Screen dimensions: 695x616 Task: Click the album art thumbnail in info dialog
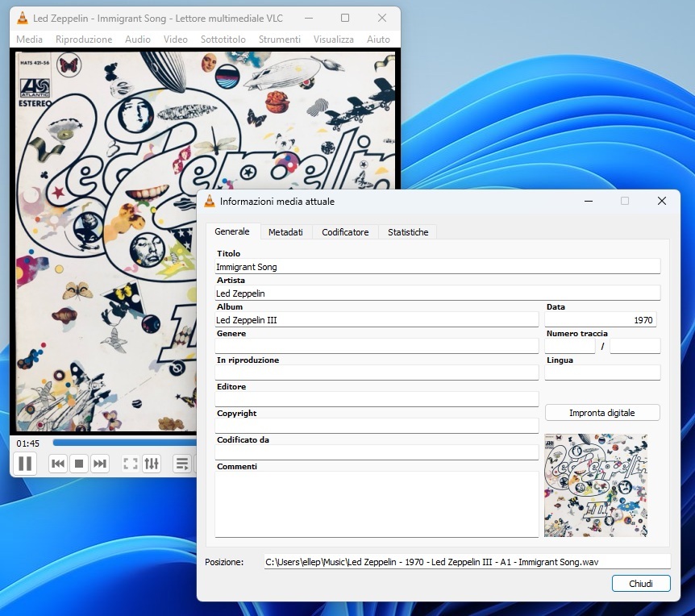coord(596,485)
